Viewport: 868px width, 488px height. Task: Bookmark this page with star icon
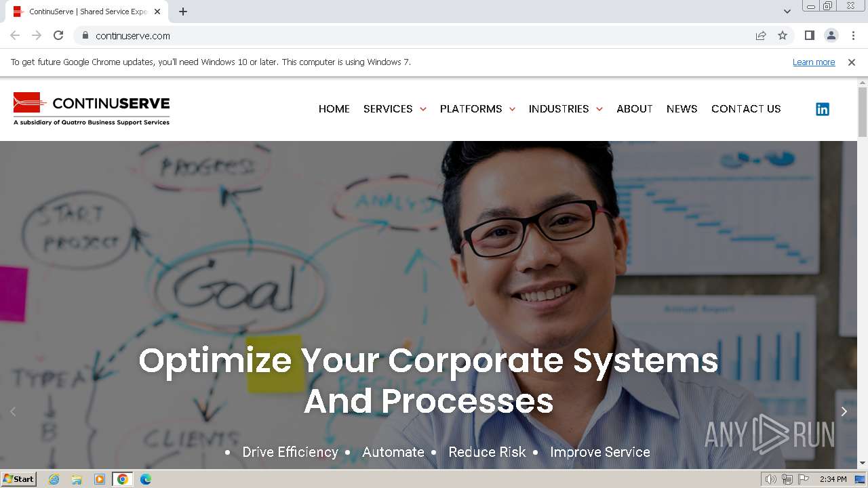coord(783,35)
